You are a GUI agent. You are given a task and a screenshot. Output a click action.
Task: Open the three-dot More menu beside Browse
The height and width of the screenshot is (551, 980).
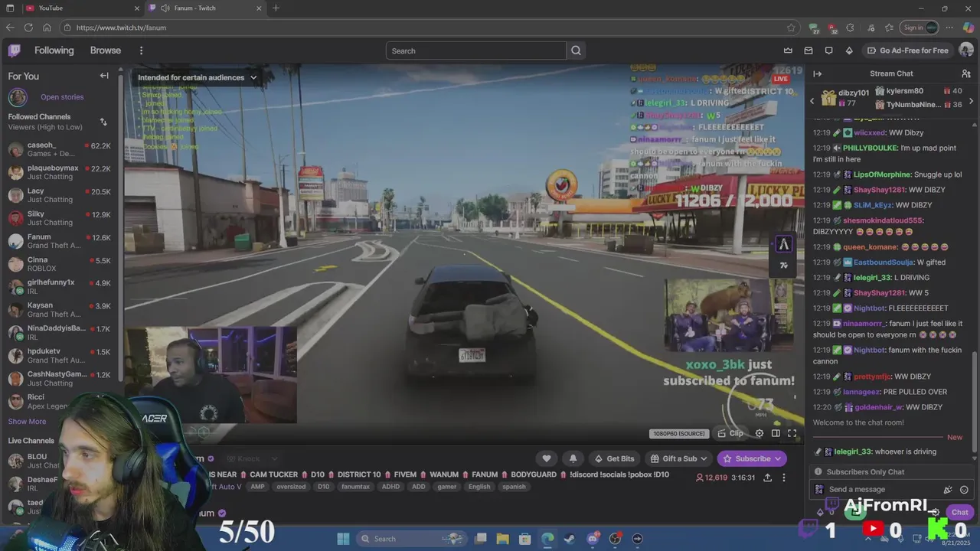coord(141,51)
